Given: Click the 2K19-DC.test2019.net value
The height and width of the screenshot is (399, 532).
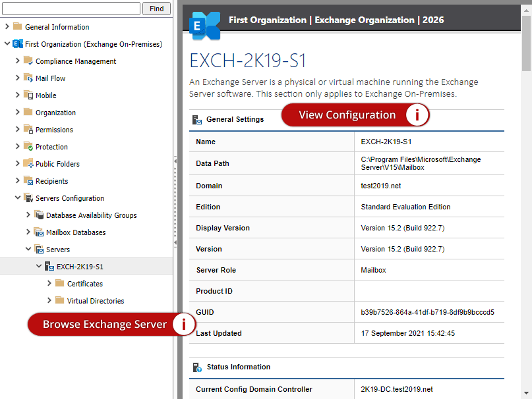Looking at the screenshot, I should point(397,389).
